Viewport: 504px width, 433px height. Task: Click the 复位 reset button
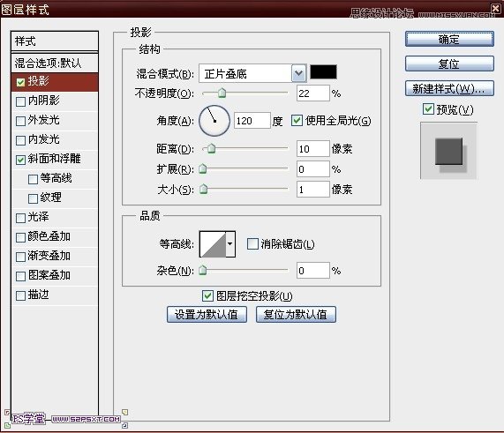[449, 63]
